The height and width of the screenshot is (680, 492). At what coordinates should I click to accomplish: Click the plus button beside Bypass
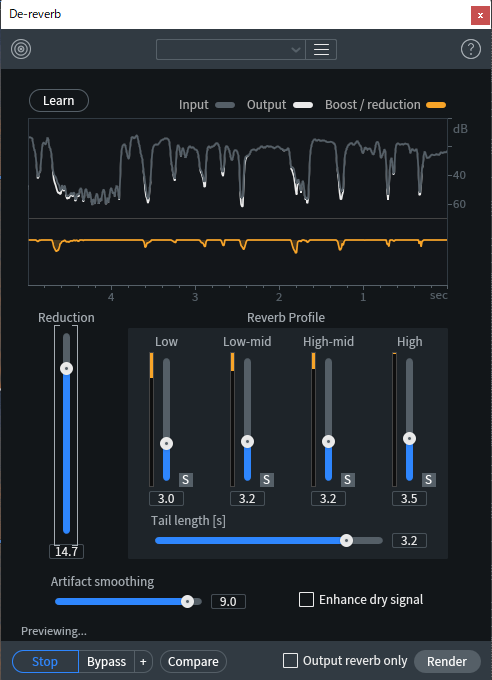tap(143, 661)
